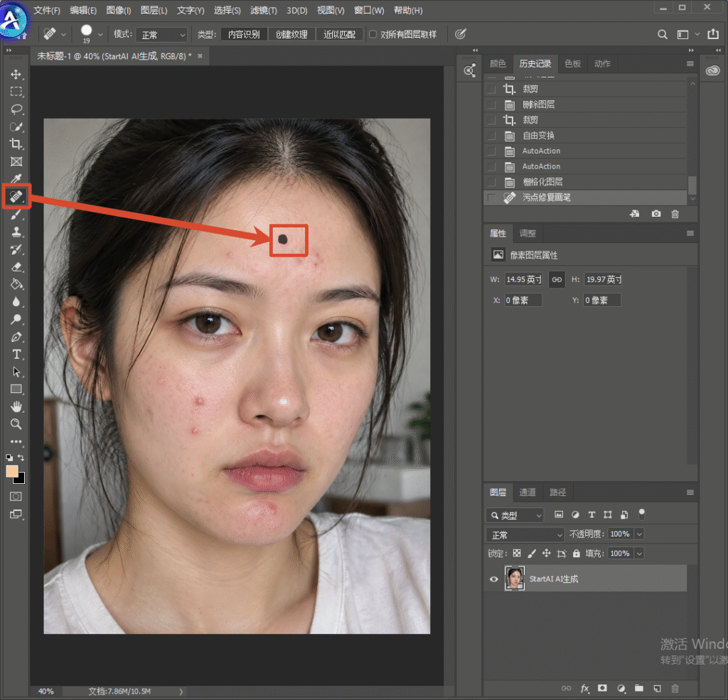Select the Spot Healing Brush tool
728x700 pixels.
click(16, 196)
